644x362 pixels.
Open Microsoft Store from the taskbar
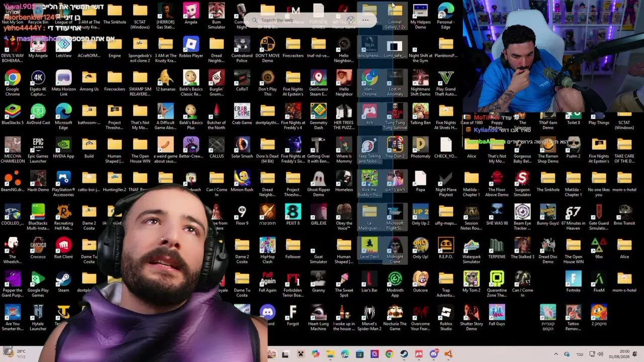coord(360,354)
